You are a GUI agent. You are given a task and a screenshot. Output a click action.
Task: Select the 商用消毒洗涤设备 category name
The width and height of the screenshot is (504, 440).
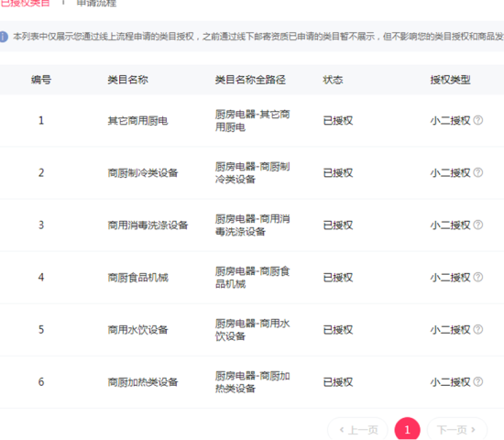[x=148, y=225]
